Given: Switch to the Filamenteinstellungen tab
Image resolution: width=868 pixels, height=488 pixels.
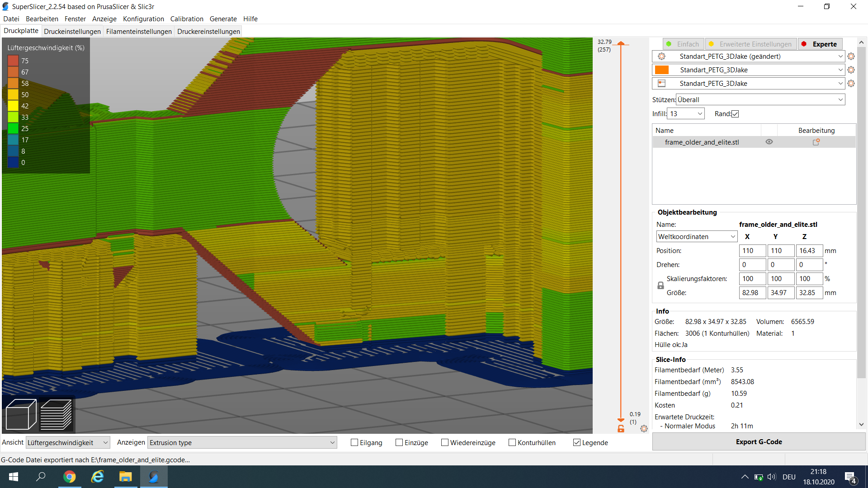Looking at the screenshot, I should coord(138,31).
